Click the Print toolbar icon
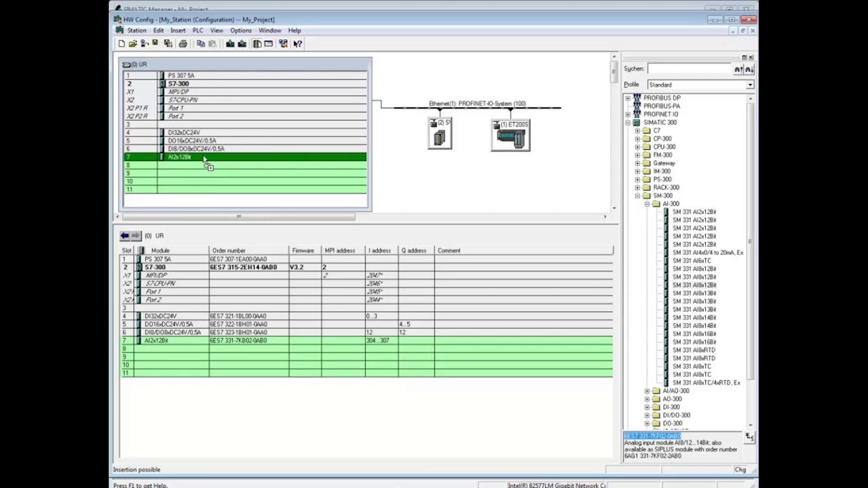This screenshot has width=868, height=488. tap(182, 43)
